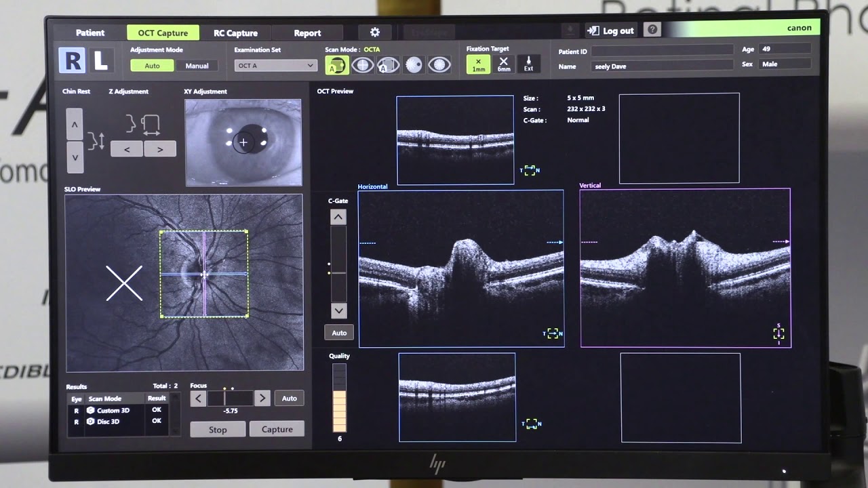Click the upper small OCT preview image
Image resolution: width=868 pixels, height=488 pixels.
455,140
